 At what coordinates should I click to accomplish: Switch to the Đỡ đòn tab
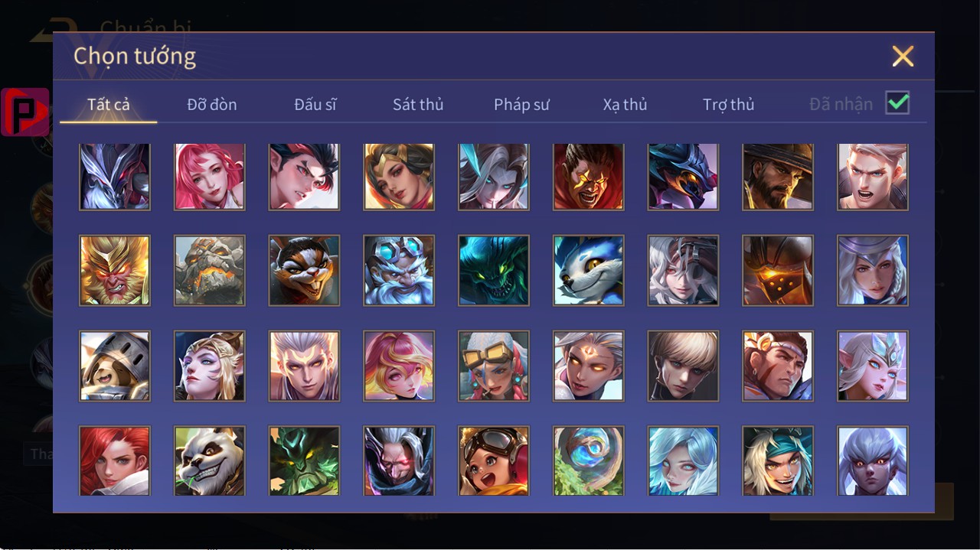point(212,105)
